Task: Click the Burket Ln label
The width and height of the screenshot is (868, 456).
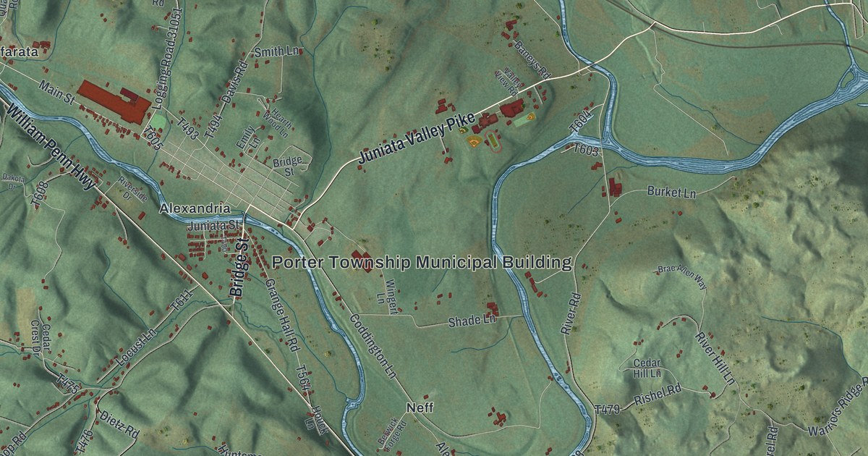Action: [x=671, y=193]
